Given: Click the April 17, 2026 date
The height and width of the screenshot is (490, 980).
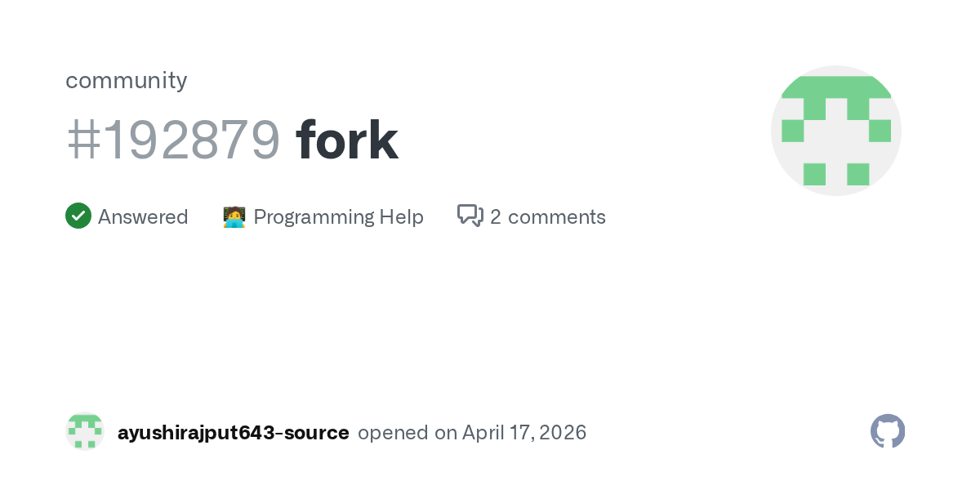Looking at the screenshot, I should click(x=524, y=433).
